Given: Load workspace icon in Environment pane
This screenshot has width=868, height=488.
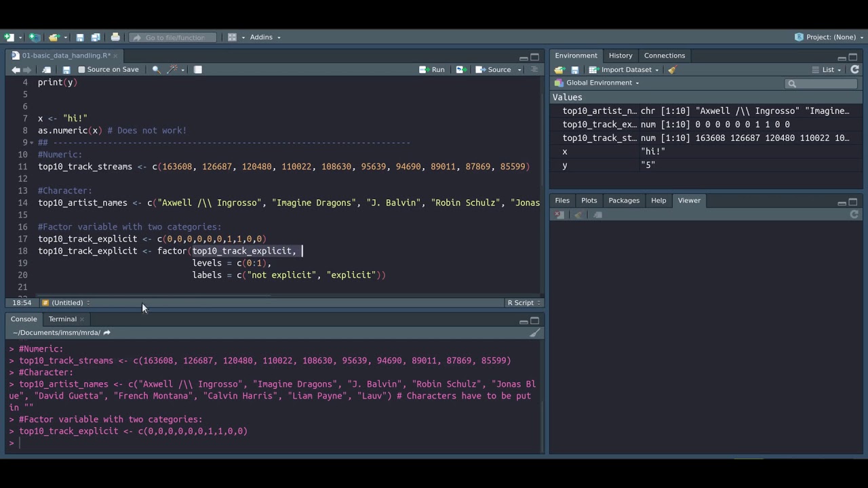Looking at the screenshot, I should coord(559,70).
